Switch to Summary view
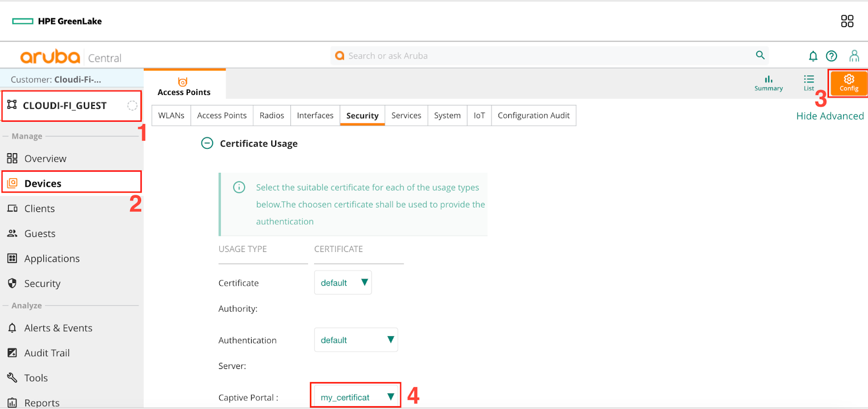The image size is (868, 409). pyautogui.click(x=768, y=83)
